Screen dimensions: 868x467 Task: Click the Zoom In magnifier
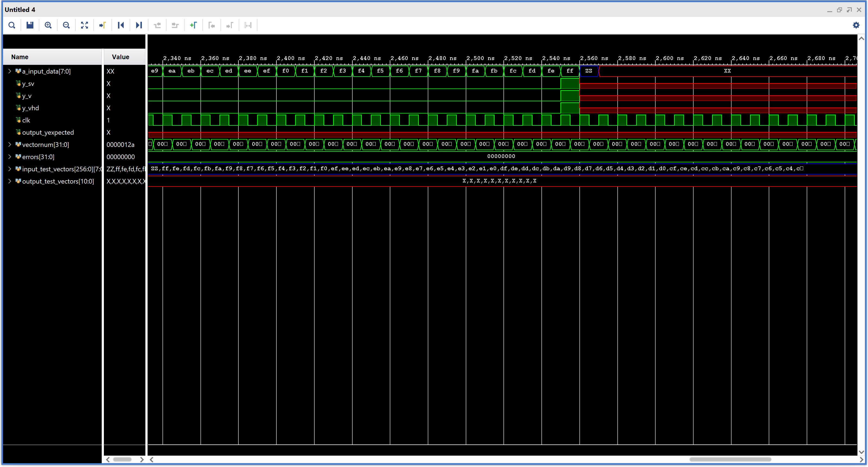point(48,25)
